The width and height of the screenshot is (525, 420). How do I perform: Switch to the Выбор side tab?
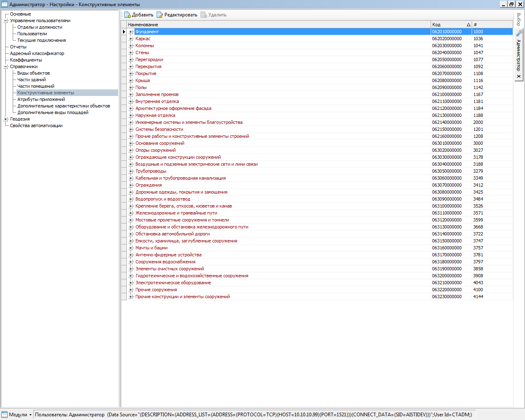519,19
